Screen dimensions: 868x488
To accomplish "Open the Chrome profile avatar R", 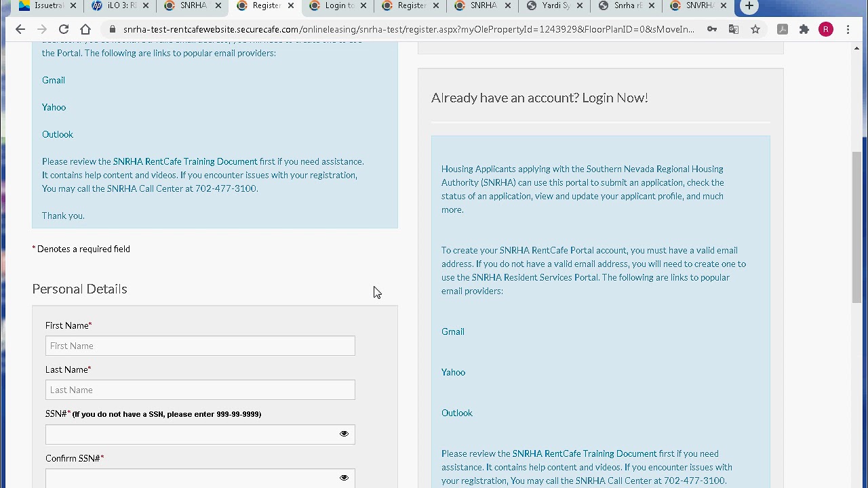I will click(826, 29).
